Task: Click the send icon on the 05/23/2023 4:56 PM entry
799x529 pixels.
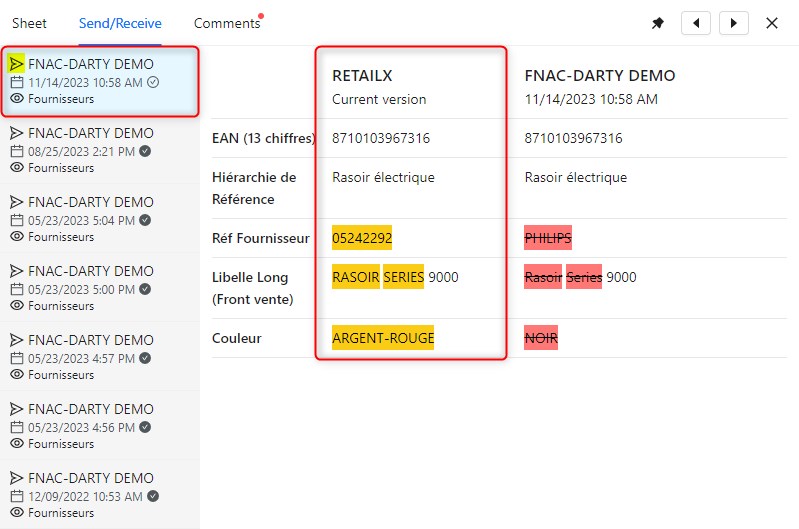Action: tap(17, 409)
